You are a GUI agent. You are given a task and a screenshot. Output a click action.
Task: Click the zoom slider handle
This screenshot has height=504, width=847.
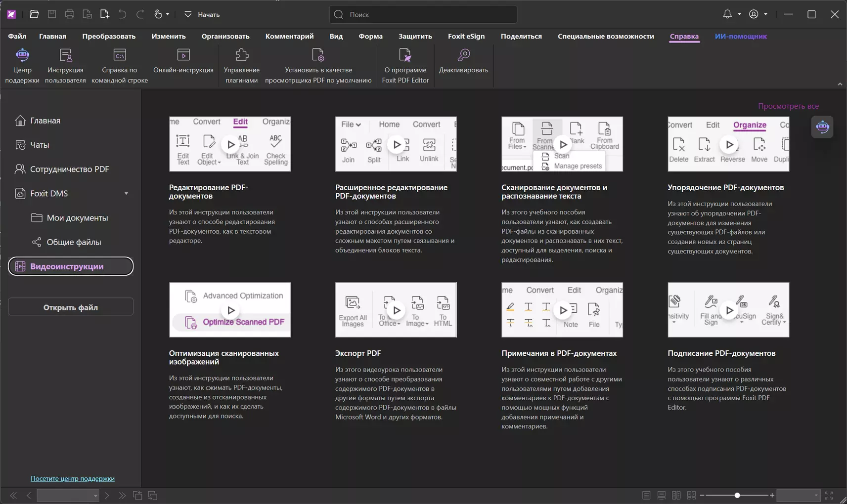pyautogui.click(x=737, y=495)
